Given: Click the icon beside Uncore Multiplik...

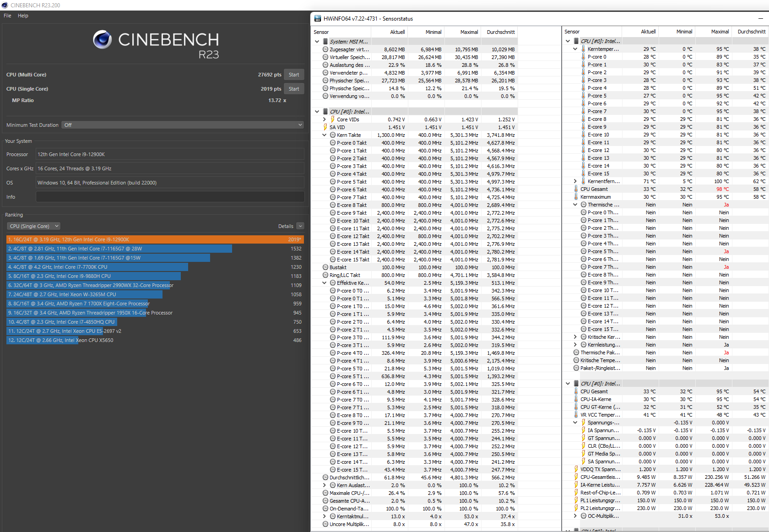Looking at the screenshot, I should coord(325,524).
